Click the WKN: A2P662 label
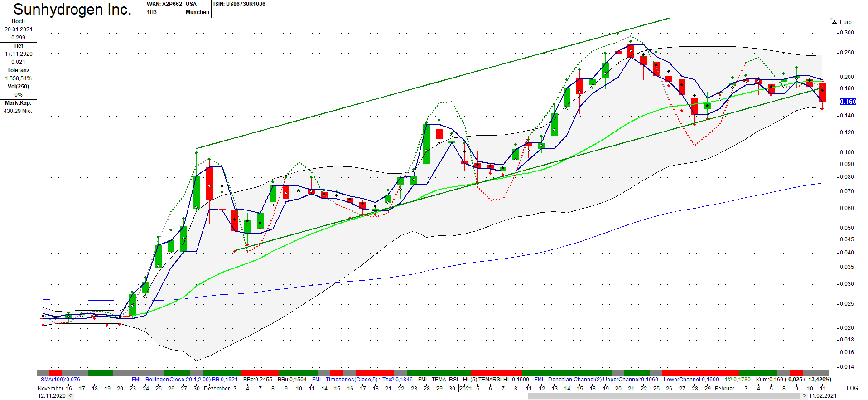868x400 pixels. [164, 4]
